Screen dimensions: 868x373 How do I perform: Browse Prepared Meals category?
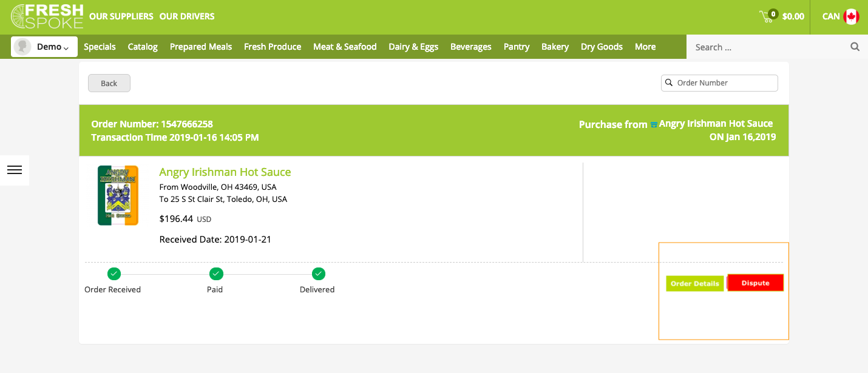point(201,47)
